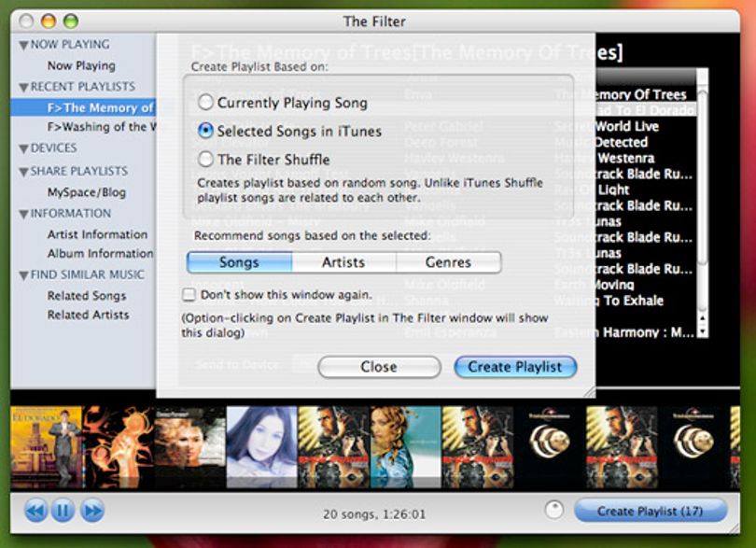Switch to the Artists segment
The image size is (756, 548).
pyautogui.click(x=343, y=262)
